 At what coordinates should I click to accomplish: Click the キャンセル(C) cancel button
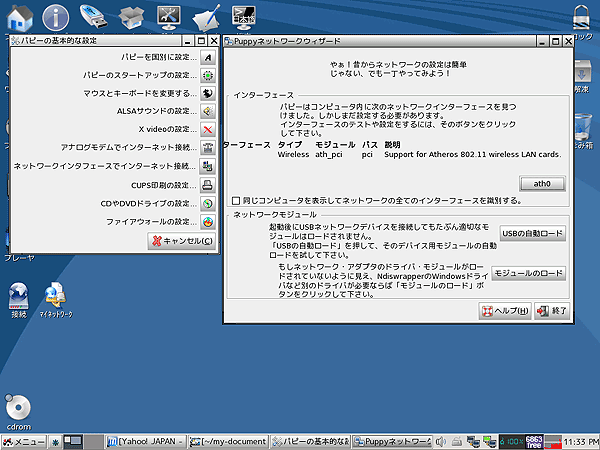point(182,241)
